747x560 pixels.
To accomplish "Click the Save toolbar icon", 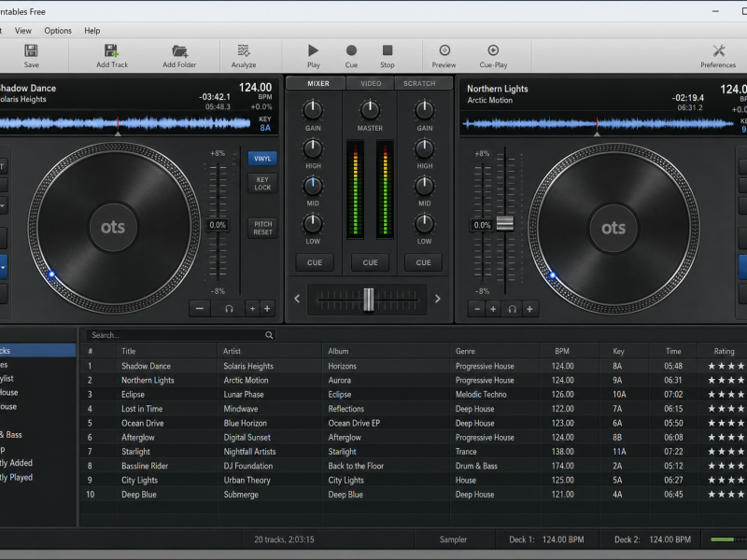I will [31, 51].
